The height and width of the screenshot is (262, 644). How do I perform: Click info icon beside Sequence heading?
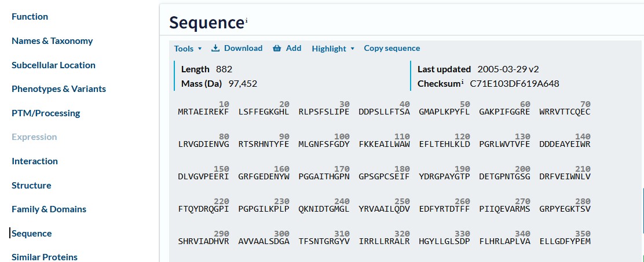[246, 21]
